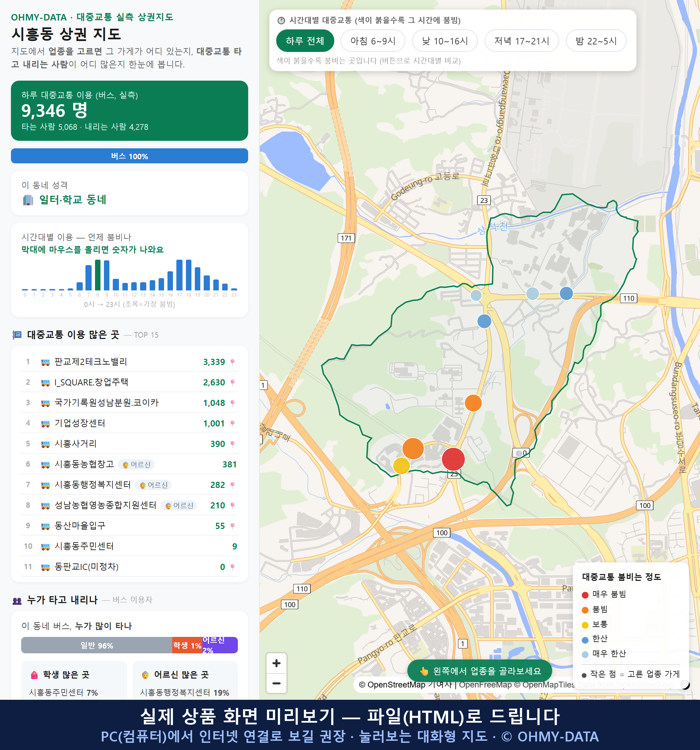Image resolution: width=700 pixels, height=750 pixels.
Task: Click the 어르신 2% purple segment
Action: 220,645
